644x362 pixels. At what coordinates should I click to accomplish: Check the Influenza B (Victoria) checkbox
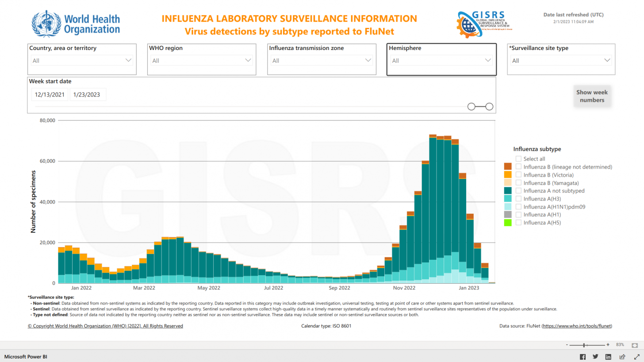tap(518, 175)
